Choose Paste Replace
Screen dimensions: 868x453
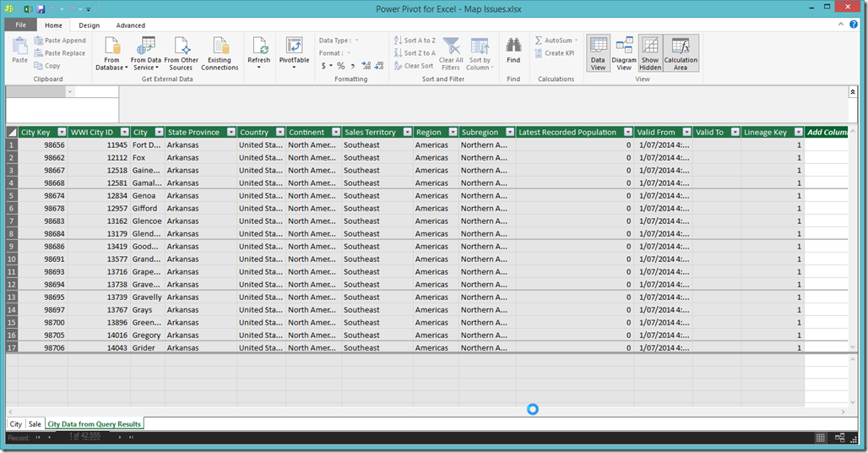tap(60, 53)
